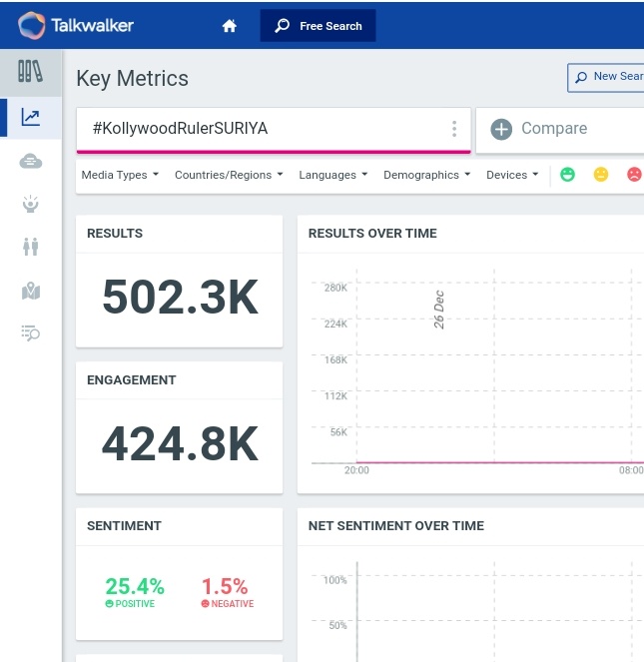
Task: Open Free Search
Action: (318, 26)
